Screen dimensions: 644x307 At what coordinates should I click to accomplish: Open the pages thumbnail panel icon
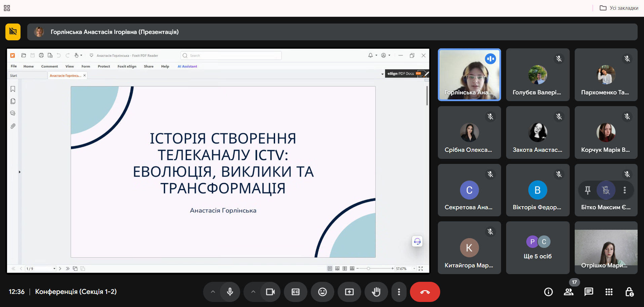[x=13, y=101]
